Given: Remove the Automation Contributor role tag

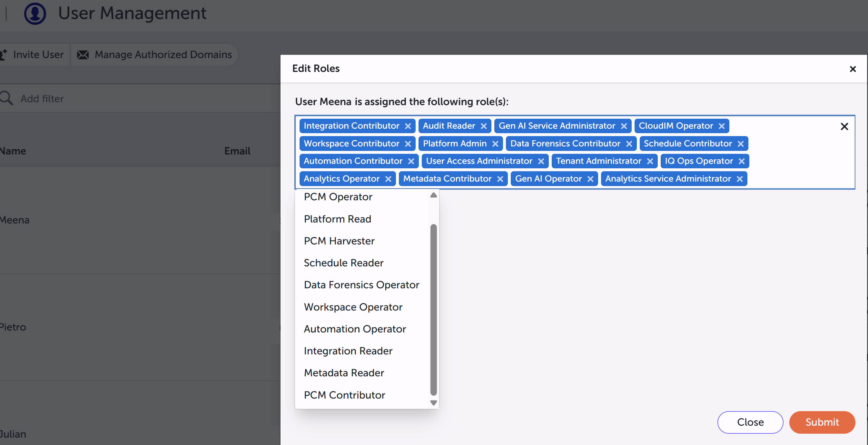Looking at the screenshot, I should [x=411, y=161].
